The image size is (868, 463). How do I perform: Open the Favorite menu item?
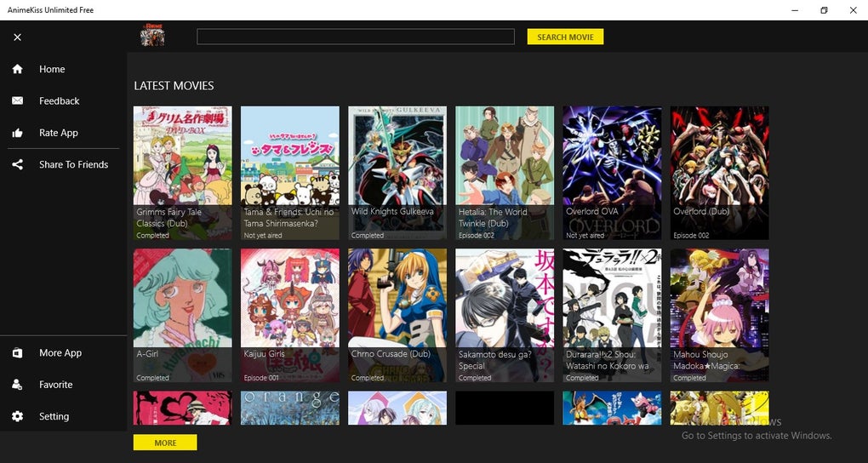(x=56, y=385)
